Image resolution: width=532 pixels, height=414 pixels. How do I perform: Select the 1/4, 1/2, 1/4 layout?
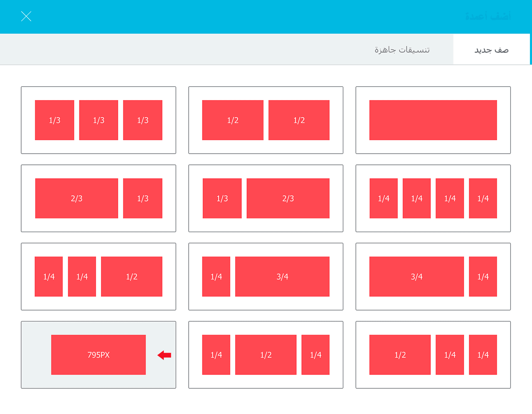point(266,355)
